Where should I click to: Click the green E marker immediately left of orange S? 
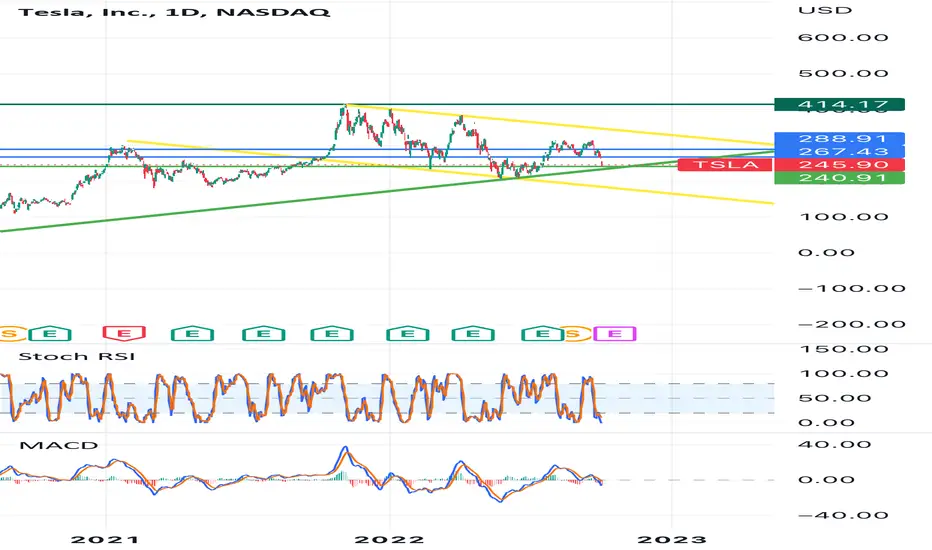[x=542, y=334]
